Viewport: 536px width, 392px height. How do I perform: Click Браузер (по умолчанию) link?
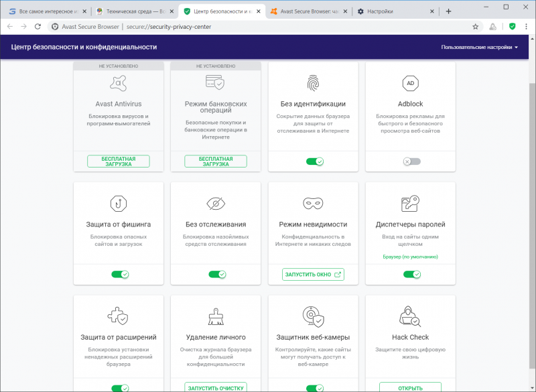click(x=410, y=257)
